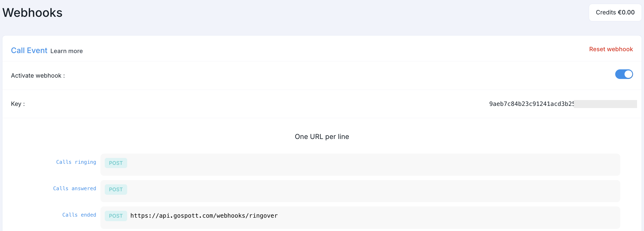
Task: Click the POST badge for Calls ended
Action: coord(116,216)
